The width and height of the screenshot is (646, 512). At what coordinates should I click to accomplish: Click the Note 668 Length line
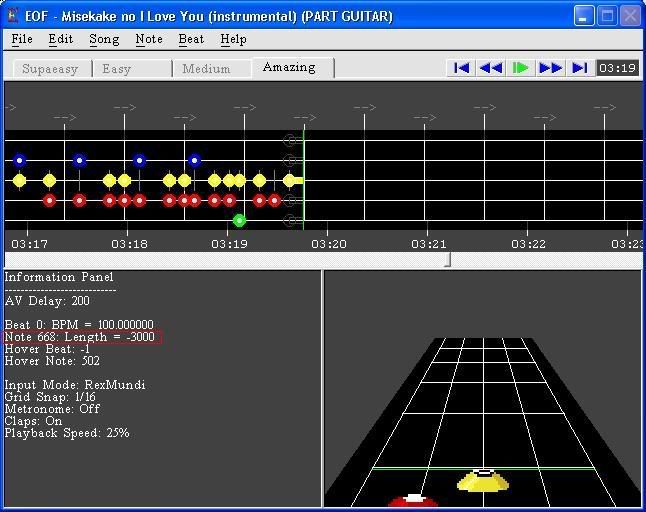[x=82, y=337]
